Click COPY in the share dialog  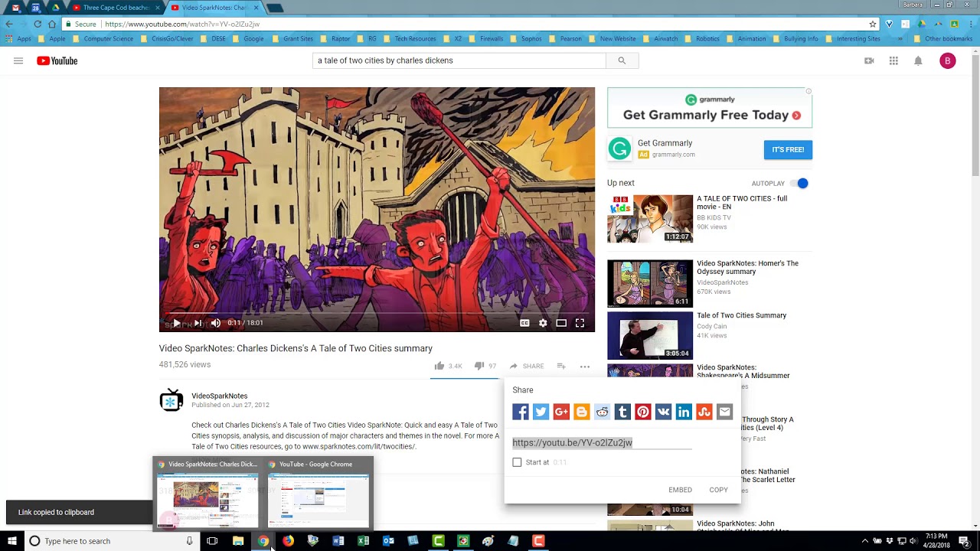pyautogui.click(x=718, y=490)
